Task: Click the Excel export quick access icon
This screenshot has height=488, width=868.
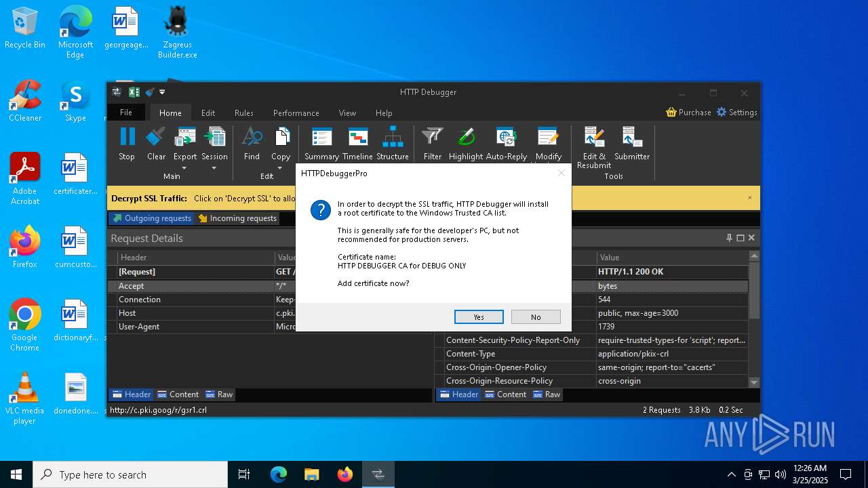Action: tap(134, 92)
